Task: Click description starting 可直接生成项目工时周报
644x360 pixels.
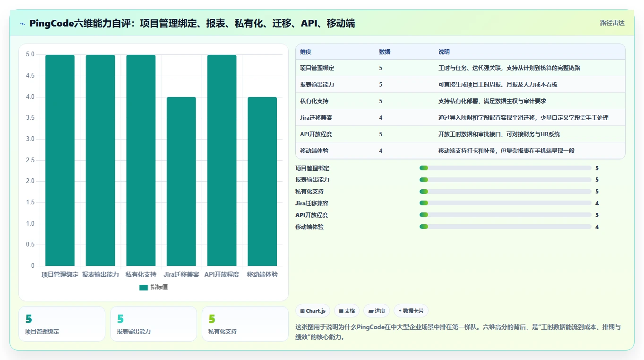Action: pos(498,85)
